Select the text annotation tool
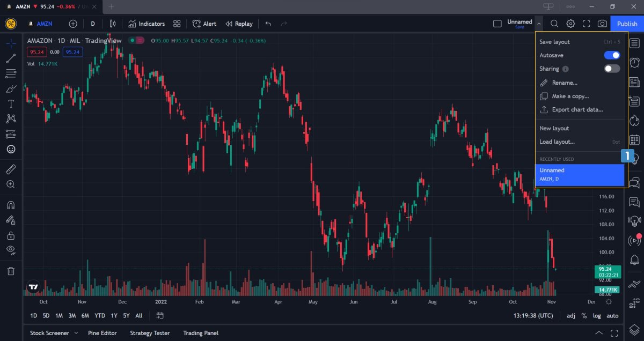 coord(11,103)
